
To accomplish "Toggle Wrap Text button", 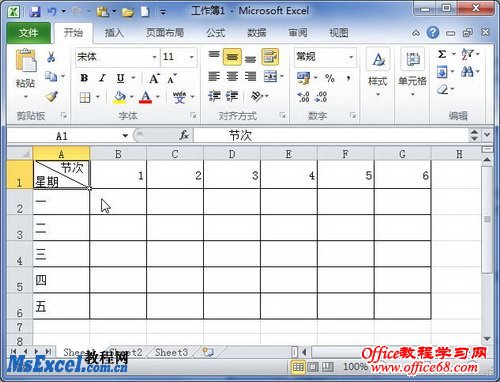I will pos(270,57).
